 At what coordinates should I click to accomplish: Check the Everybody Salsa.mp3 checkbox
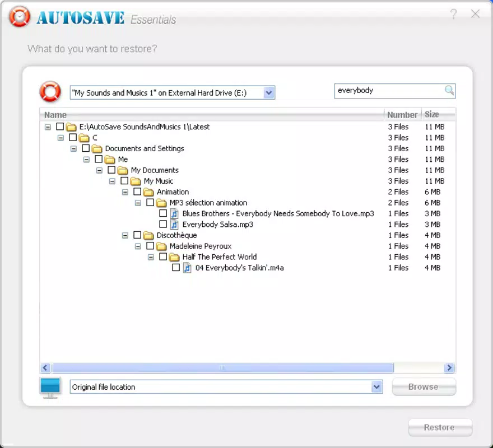(x=163, y=224)
